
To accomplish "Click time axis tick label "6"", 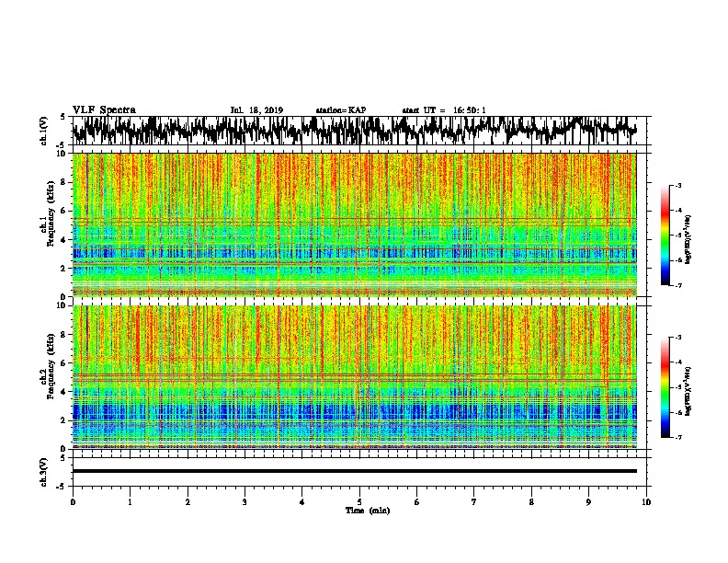I will (417, 502).
